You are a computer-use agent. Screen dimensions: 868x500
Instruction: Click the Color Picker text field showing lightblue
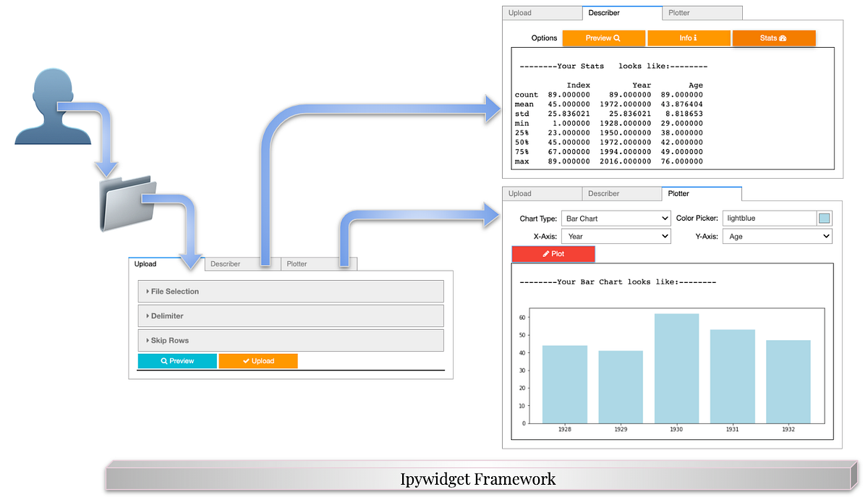click(x=769, y=218)
